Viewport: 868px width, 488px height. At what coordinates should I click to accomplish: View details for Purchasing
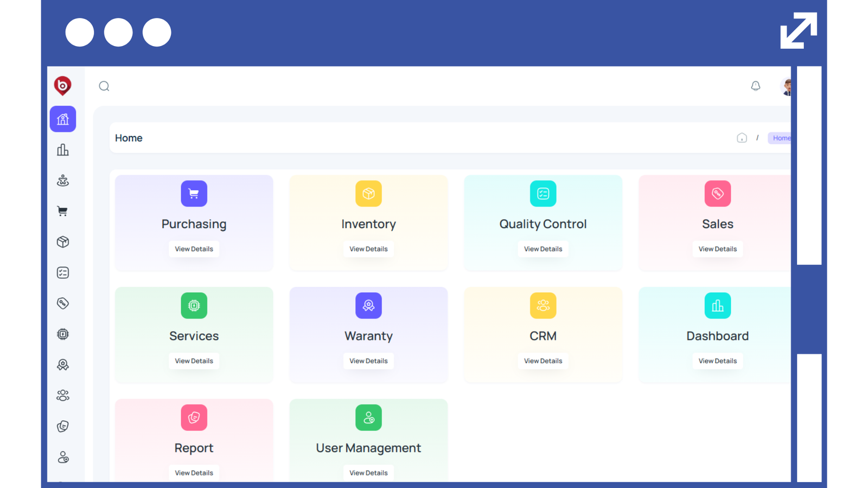pos(194,249)
